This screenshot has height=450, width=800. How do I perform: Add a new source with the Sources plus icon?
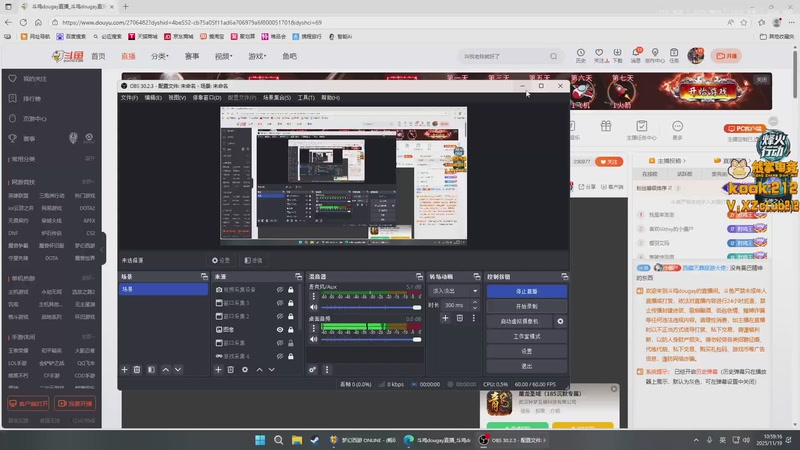218,369
